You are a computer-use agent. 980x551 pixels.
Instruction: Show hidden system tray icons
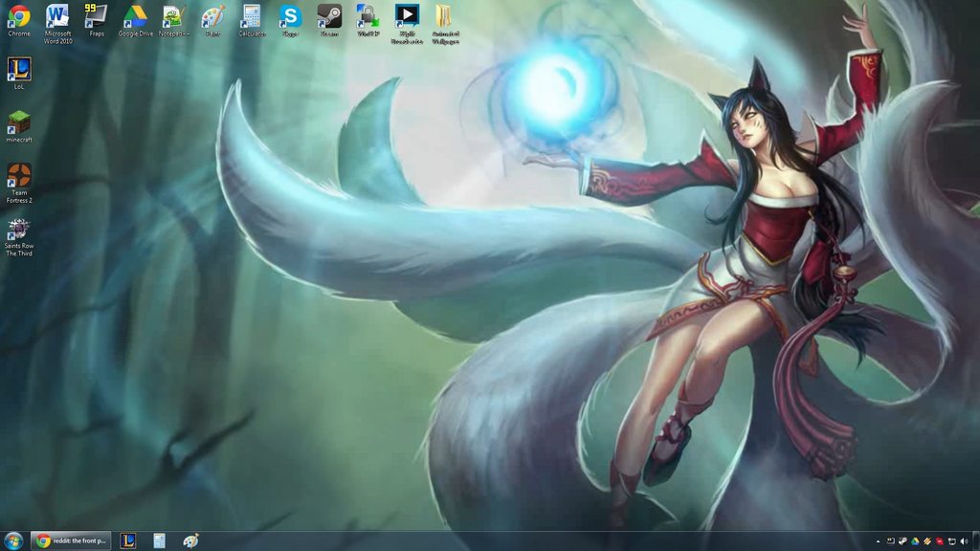pyautogui.click(x=878, y=540)
